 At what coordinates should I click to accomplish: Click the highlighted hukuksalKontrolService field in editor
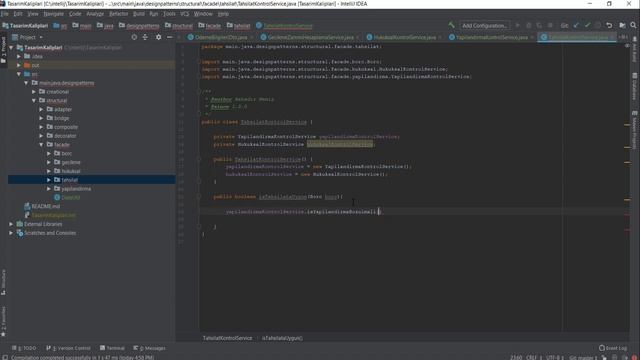(340, 144)
